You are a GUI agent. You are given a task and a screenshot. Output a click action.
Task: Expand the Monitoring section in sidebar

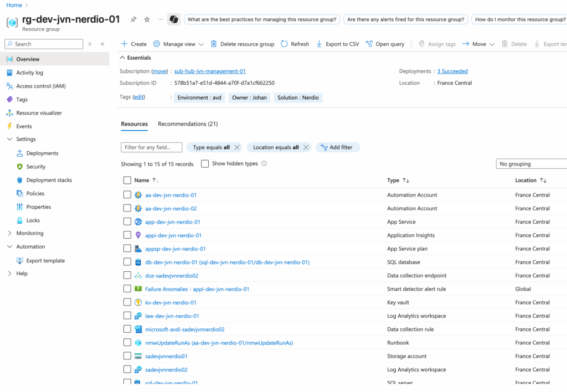9,233
